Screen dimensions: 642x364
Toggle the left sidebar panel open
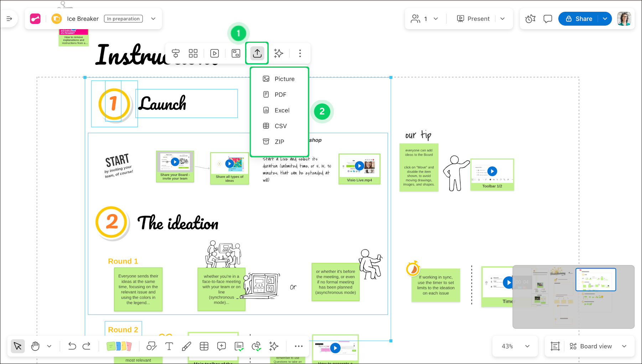[9, 19]
